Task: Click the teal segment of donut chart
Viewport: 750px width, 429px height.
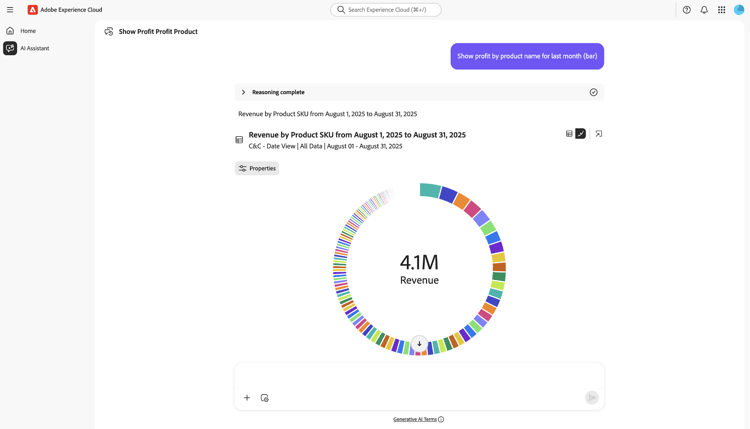Action: coord(430,190)
